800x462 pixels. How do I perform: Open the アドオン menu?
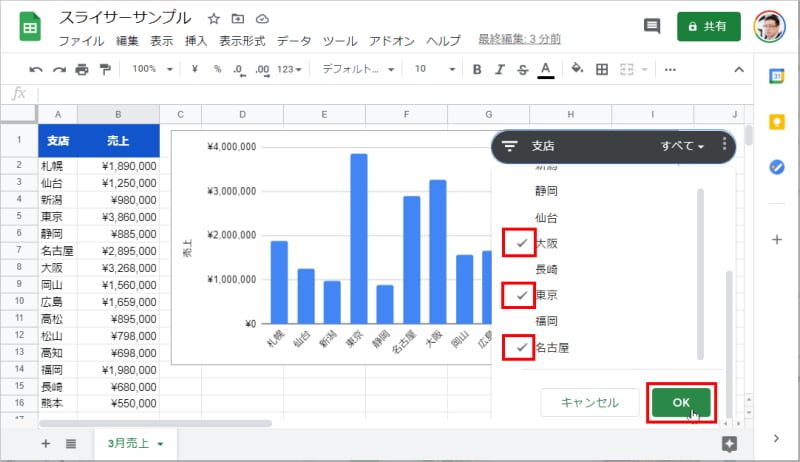click(x=391, y=41)
